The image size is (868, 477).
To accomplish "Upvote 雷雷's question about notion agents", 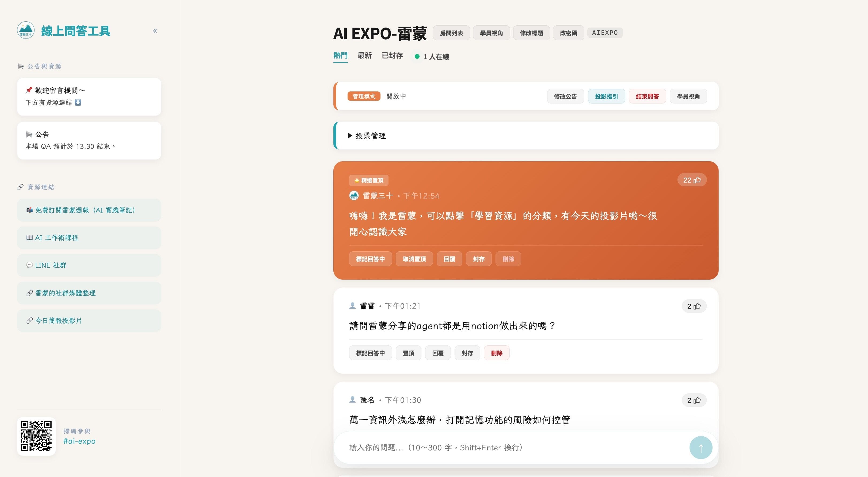I will pyautogui.click(x=694, y=306).
